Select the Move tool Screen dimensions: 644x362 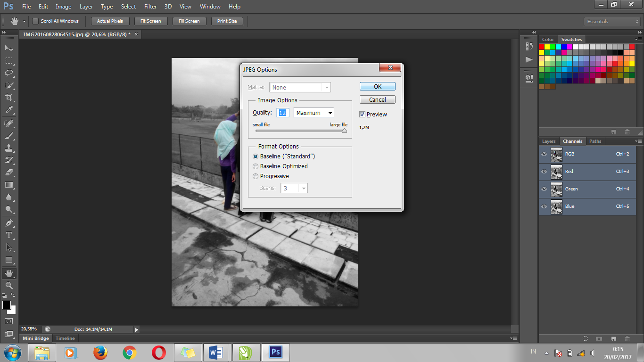(x=8, y=49)
